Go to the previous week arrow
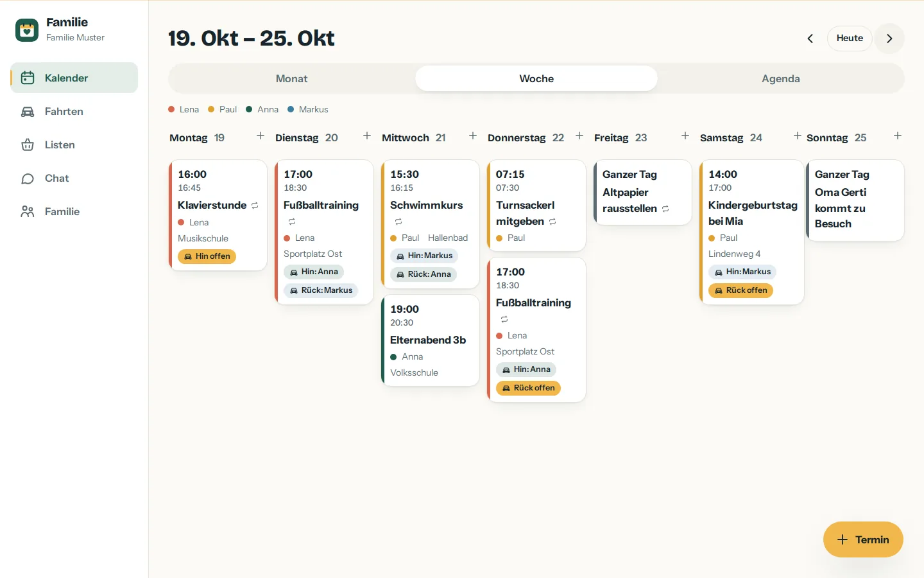This screenshot has height=578, width=924. 810,39
